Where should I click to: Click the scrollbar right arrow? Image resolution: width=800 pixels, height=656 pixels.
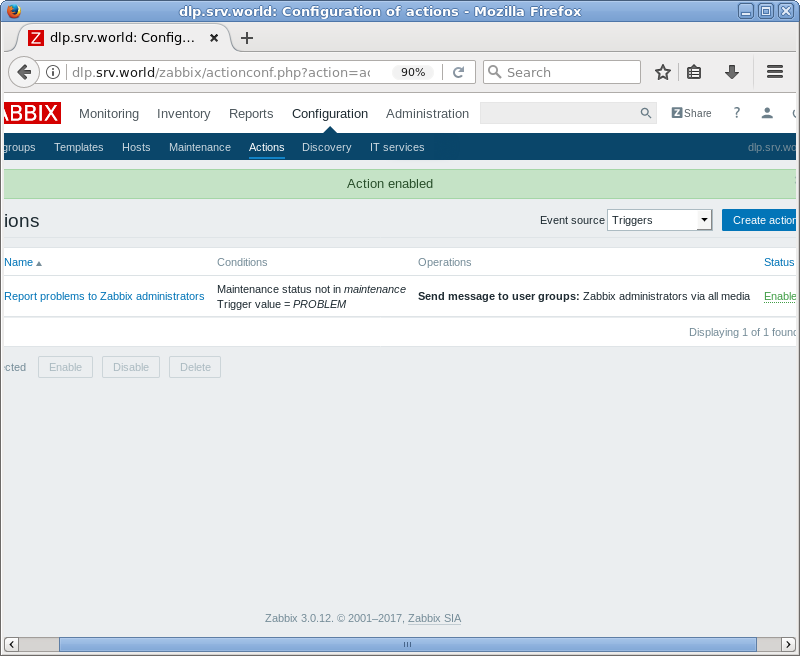788,644
